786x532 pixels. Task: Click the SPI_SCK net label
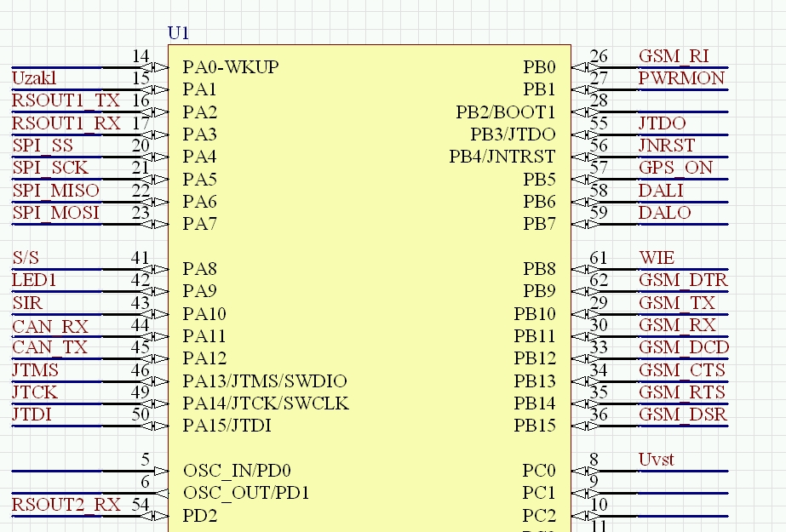[50, 168]
